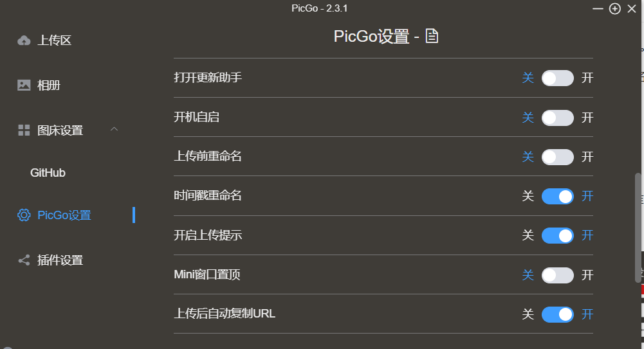Click the share icon beside 插件设置
Screen dimensions: 644x349
[24, 260]
